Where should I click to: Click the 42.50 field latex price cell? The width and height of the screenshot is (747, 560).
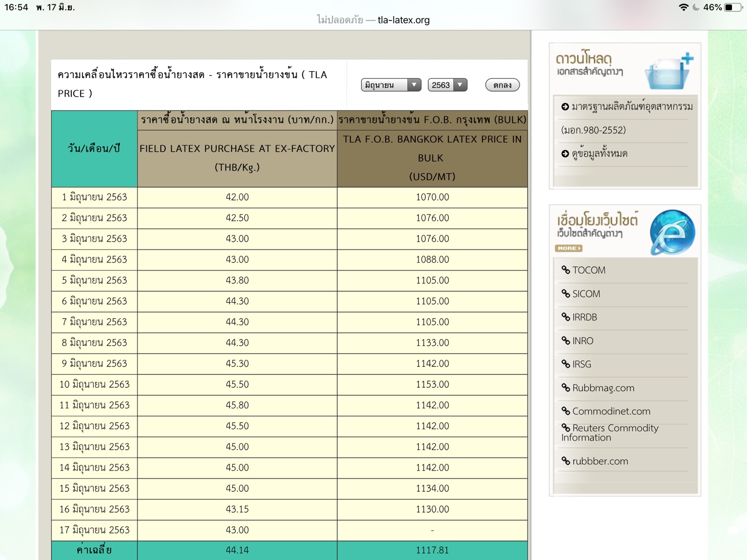(x=237, y=218)
